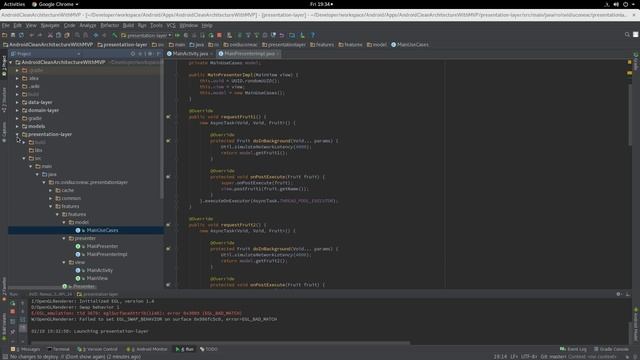Open the Event Log button
Screen dimensions: 640x360
[573, 349]
